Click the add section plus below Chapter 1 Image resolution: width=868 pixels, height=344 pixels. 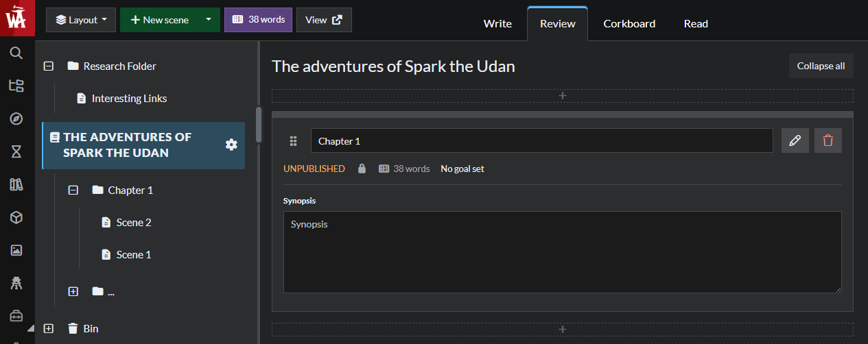563,330
